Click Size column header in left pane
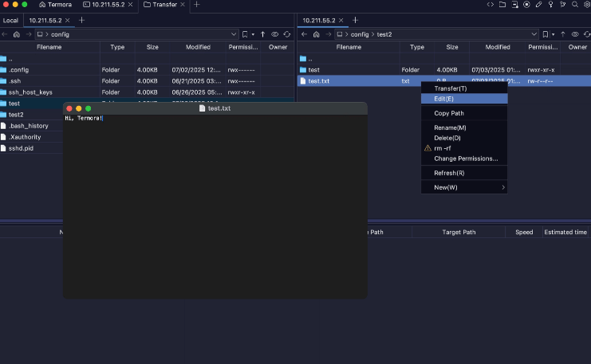Screen dimensions: 591x364 click(152, 47)
